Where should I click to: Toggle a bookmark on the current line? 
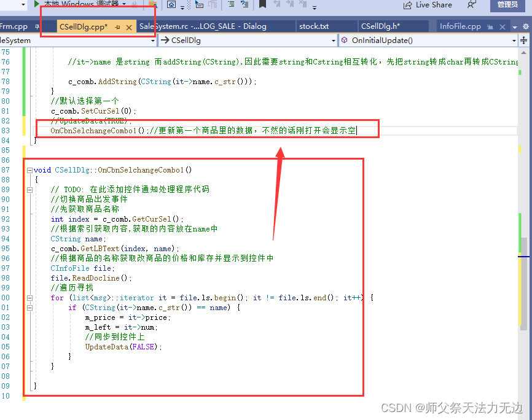[x=262, y=5]
